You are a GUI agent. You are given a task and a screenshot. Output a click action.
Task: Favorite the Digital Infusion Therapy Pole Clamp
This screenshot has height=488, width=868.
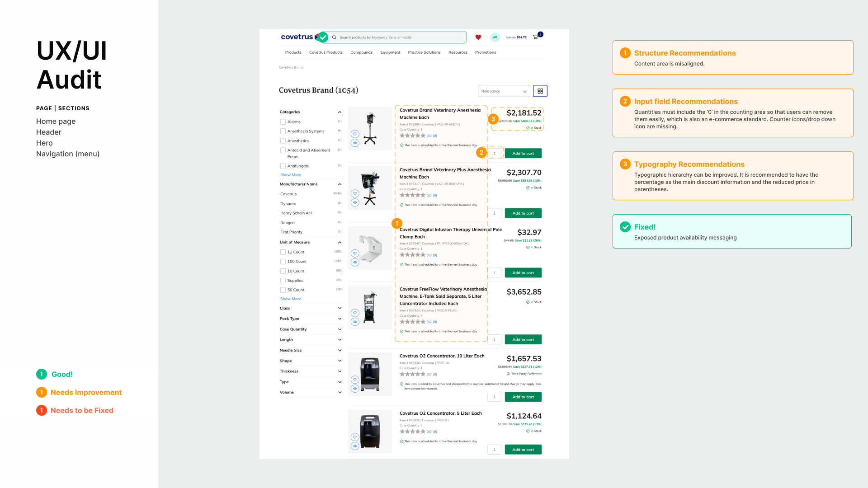(355, 253)
